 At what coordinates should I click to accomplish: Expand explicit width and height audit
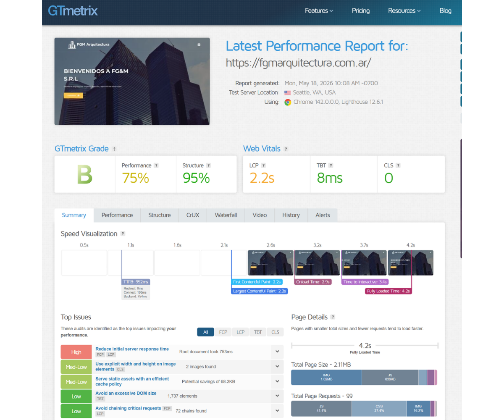click(x=277, y=367)
